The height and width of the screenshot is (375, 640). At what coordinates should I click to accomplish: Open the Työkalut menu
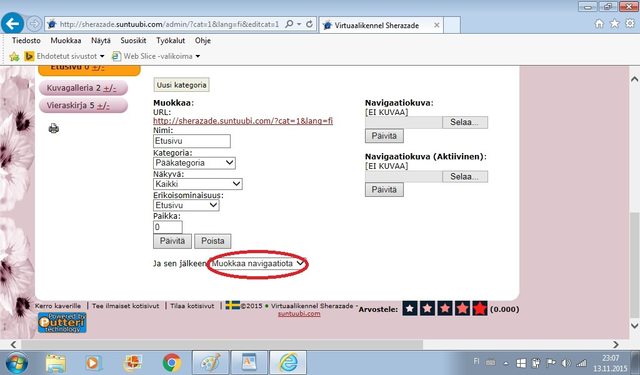pos(171,40)
